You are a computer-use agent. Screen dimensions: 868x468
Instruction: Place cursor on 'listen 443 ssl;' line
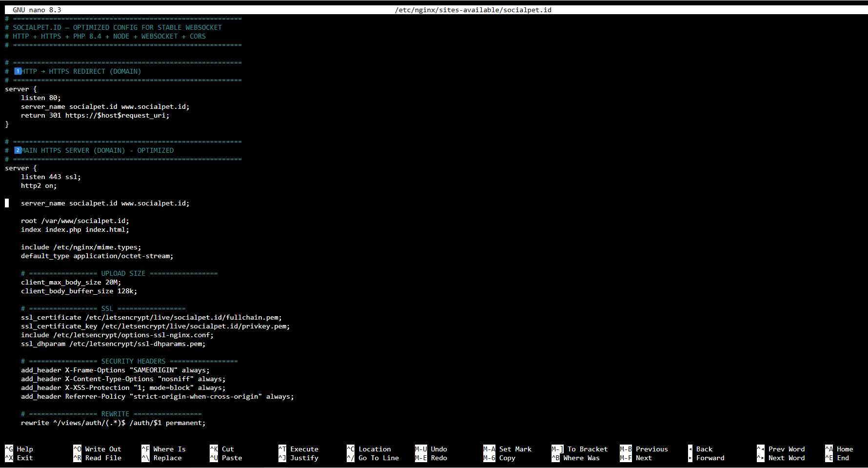51,177
